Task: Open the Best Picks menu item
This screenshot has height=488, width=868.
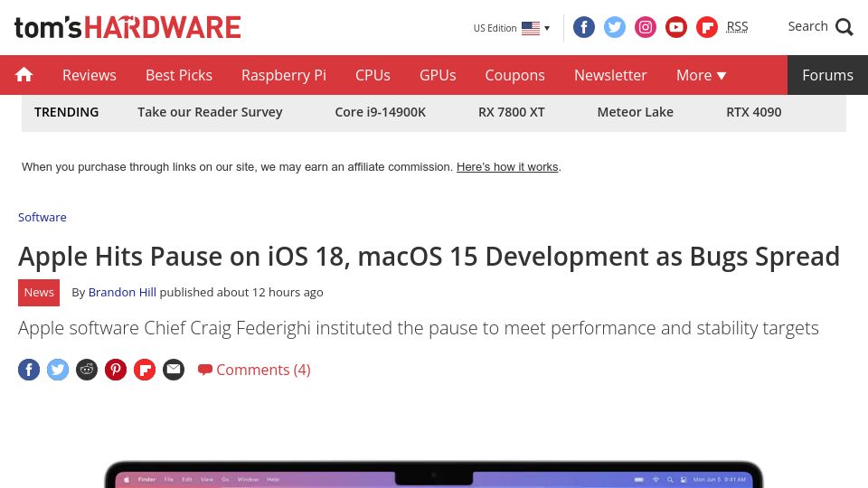Action: [179, 75]
